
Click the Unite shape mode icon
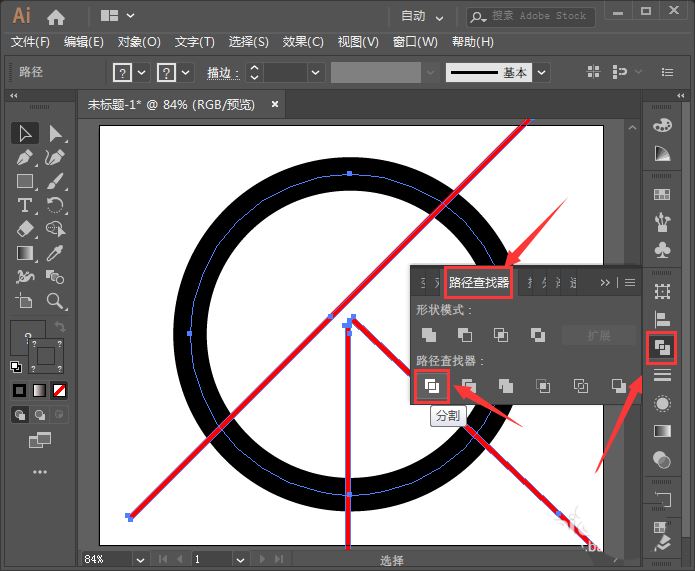(429, 335)
